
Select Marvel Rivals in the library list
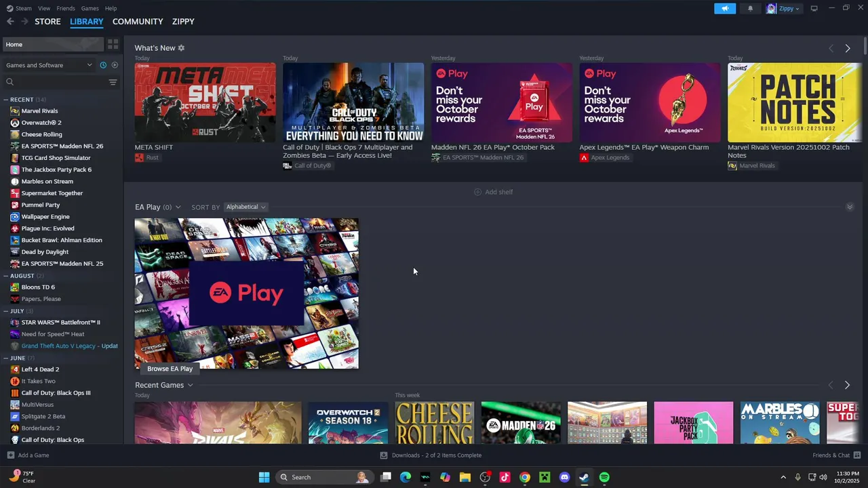click(39, 110)
